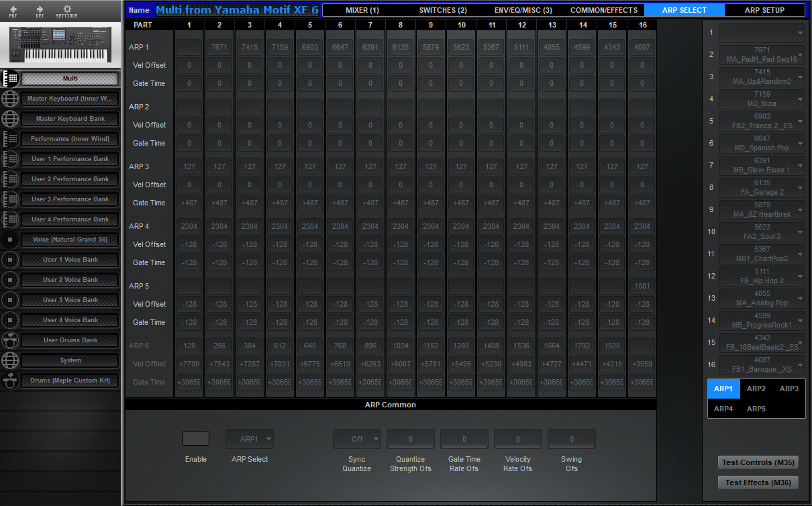Toggle the Enable box in ARP Common

(195, 438)
